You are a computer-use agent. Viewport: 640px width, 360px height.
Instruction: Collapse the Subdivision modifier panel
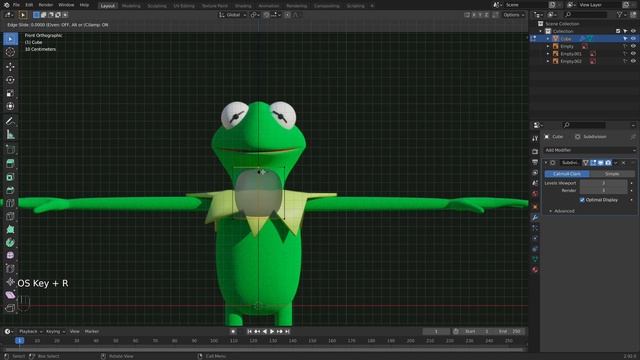click(x=546, y=163)
